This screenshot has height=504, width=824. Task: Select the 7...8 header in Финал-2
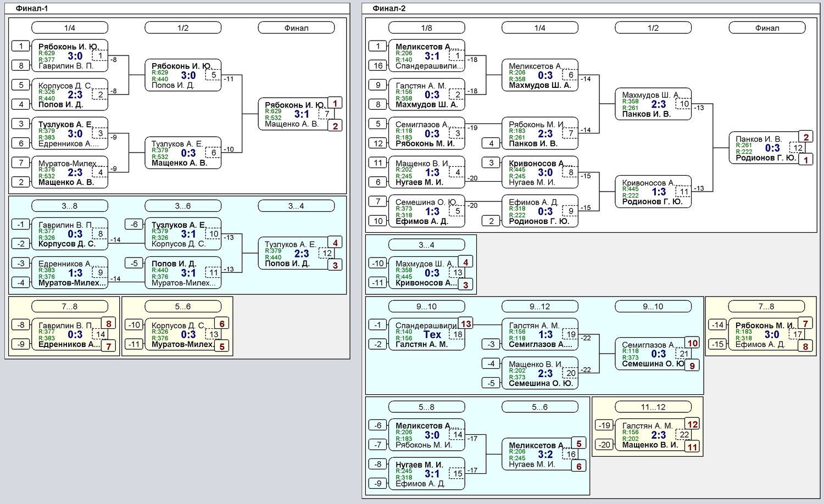pyautogui.click(x=767, y=306)
